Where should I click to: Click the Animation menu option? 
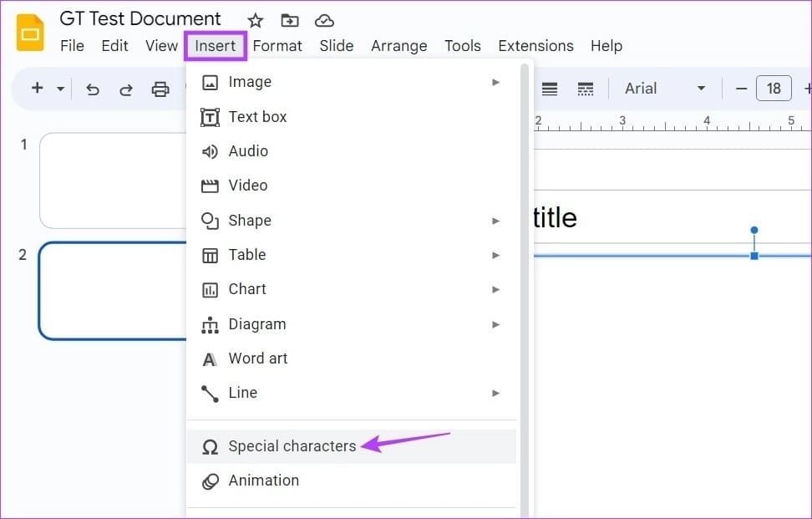(263, 481)
